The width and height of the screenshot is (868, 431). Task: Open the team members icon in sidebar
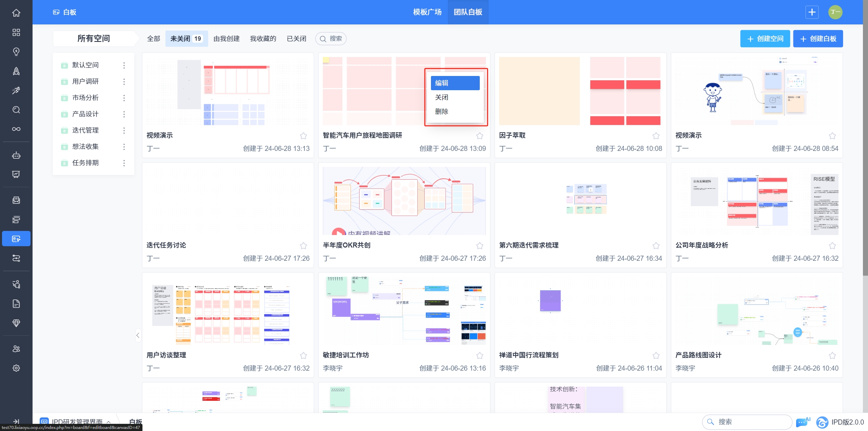pos(16,349)
